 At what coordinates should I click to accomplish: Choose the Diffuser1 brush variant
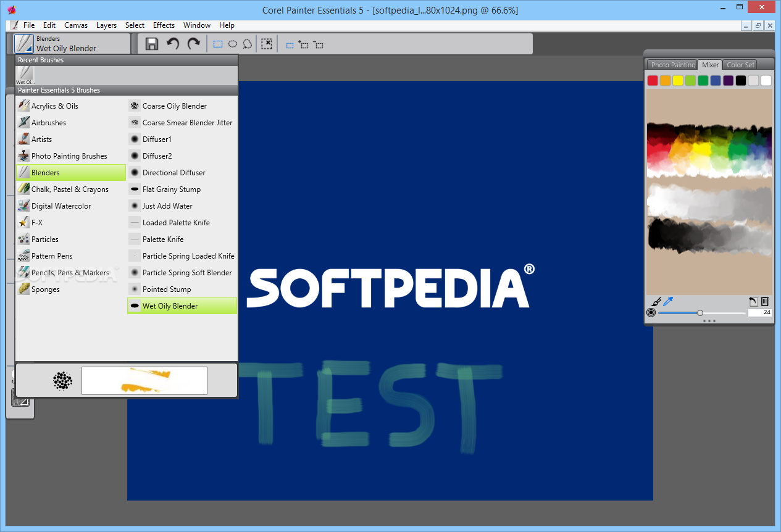coord(182,139)
